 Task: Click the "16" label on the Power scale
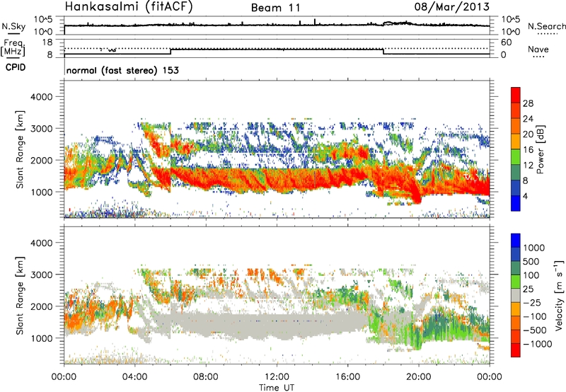tap(528, 150)
